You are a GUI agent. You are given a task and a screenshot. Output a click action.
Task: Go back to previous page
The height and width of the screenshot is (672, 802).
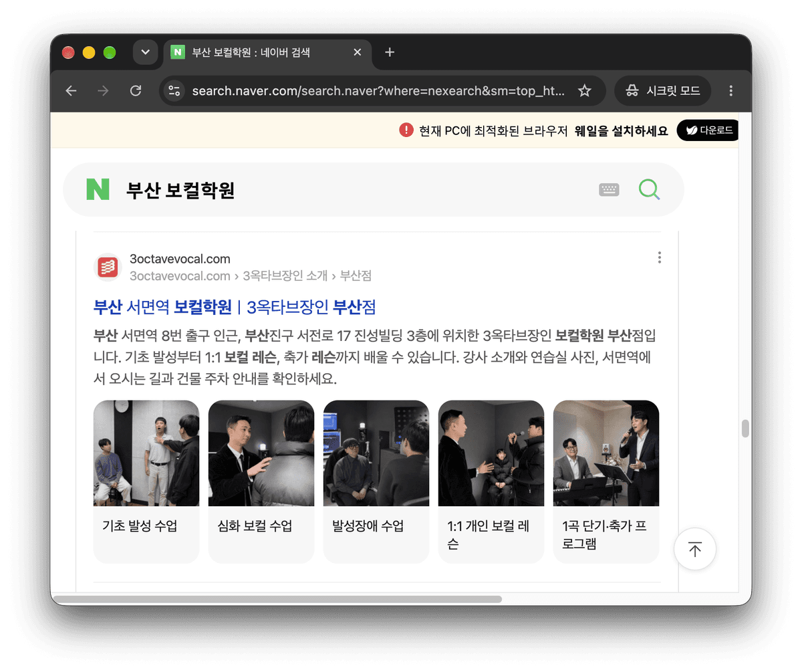72,90
